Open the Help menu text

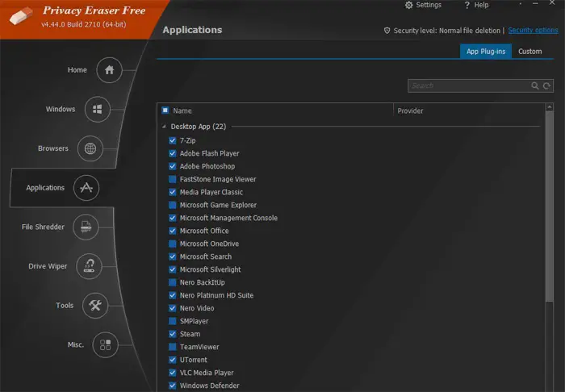click(x=481, y=5)
